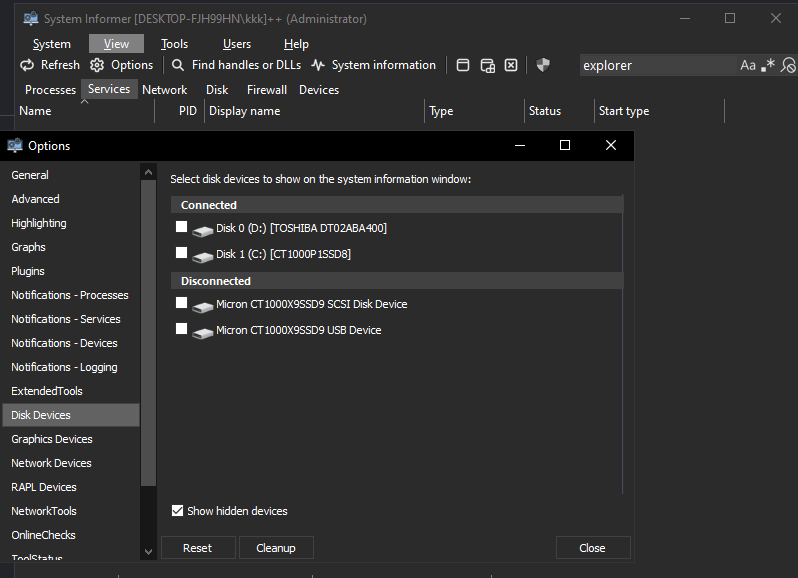The width and height of the screenshot is (798, 578).
Task: Select NetworkTools in the options list
Action: 71,511
